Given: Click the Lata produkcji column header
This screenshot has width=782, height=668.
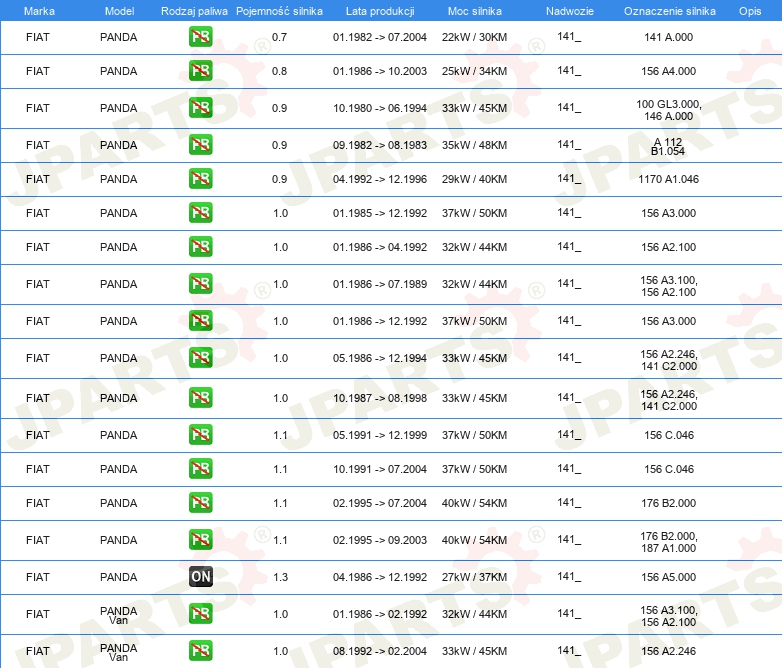Looking at the screenshot, I should [x=380, y=11].
